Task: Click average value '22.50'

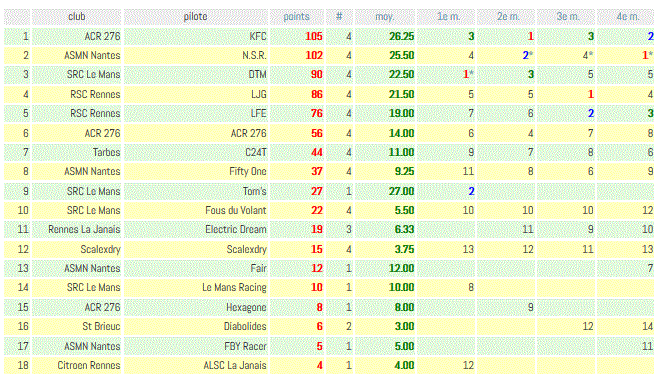Action: [402, 75]
